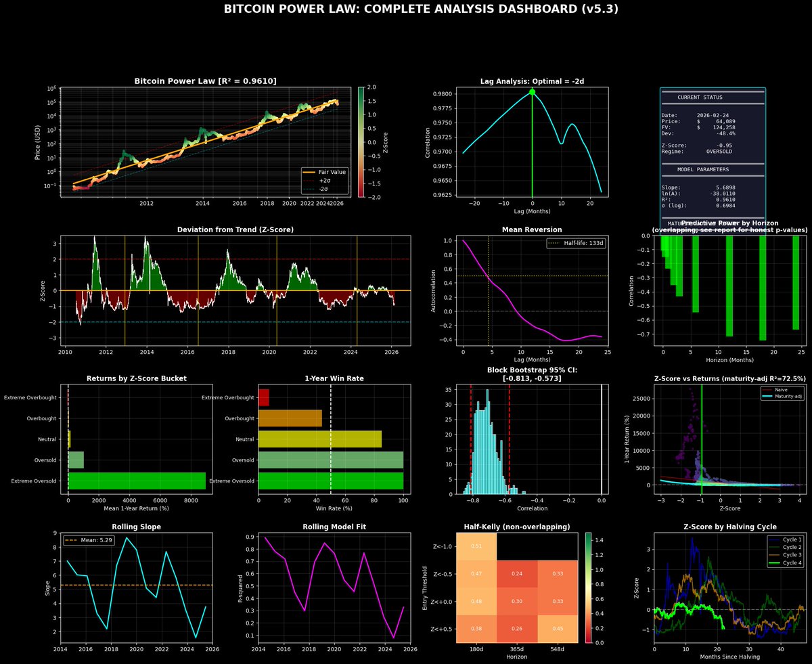
Task: Click the red Extreme Overbought bar in the Win Rate chart
Action: tap(264, 397)
